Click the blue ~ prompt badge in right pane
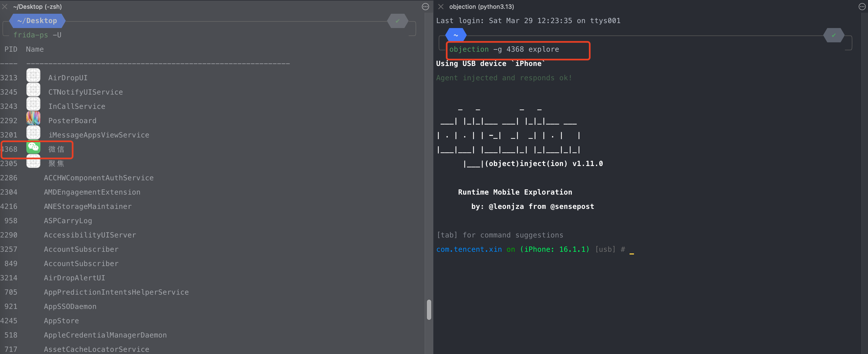Viewport: 868px width, 354px height. [x=456, y=35]
